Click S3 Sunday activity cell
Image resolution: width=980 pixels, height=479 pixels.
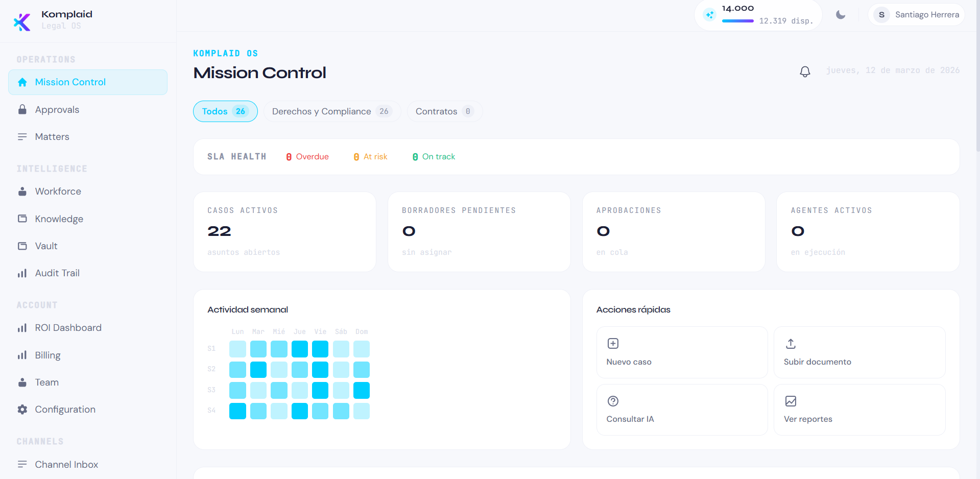pyautogui.click(x=362, y=390)
